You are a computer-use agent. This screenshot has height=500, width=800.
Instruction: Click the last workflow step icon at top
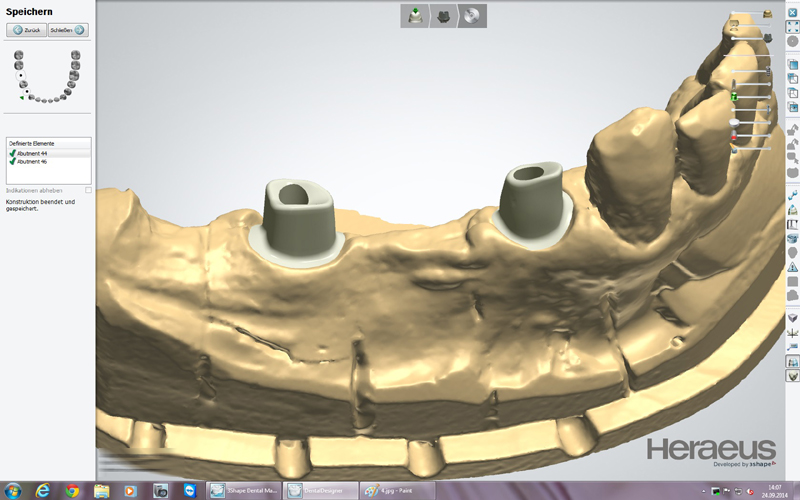pos(471,15)
